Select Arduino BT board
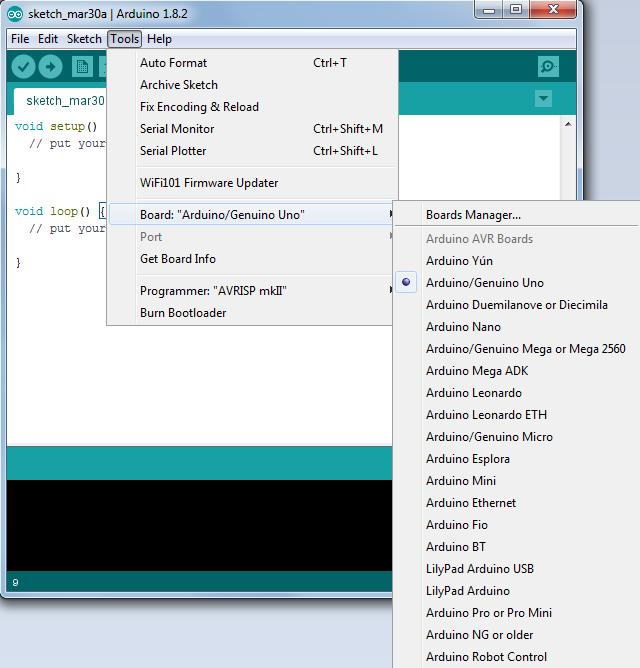This screenshot has width=640, height=668. (517, 547)
